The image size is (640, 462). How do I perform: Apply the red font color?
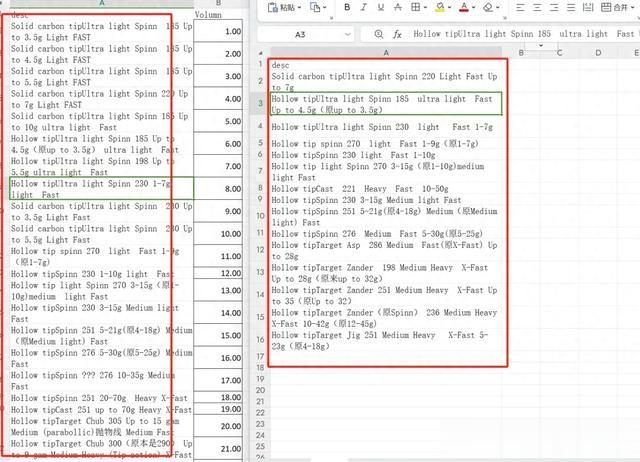tap(464, 7)
